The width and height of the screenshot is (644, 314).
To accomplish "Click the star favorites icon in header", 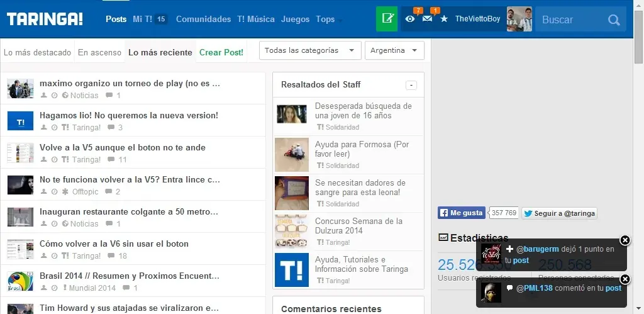I will (444, 19).
